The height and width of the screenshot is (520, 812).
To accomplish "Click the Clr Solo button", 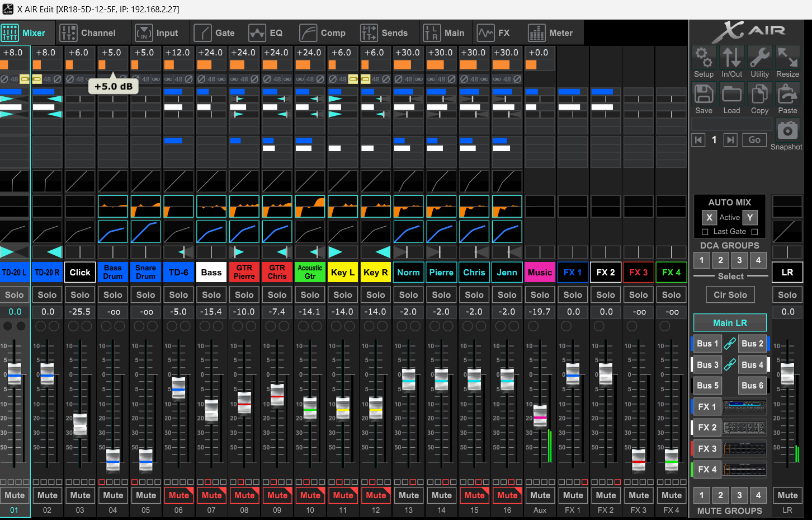I will click(730, 295).
